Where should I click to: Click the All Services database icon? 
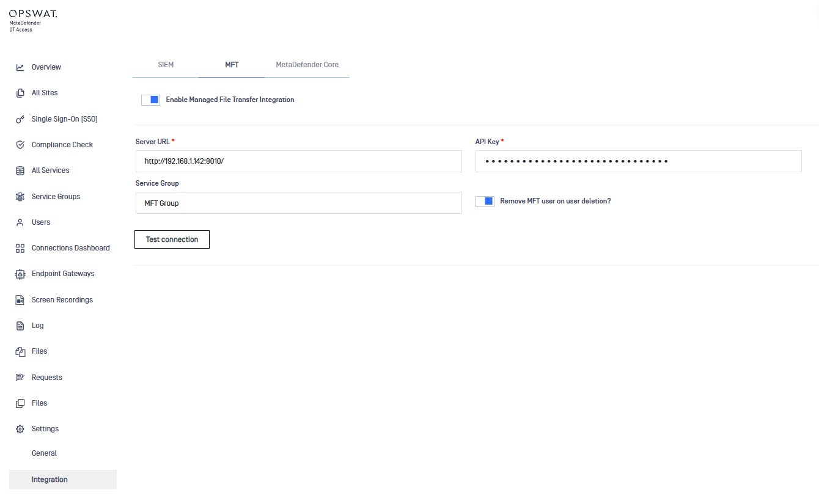tap(20, 170)
